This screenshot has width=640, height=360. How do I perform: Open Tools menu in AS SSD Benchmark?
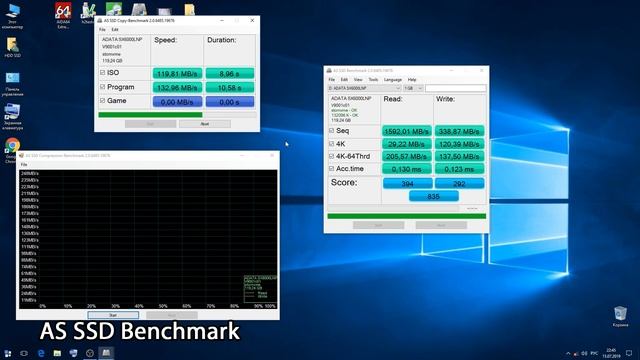(x=373, y=80)
